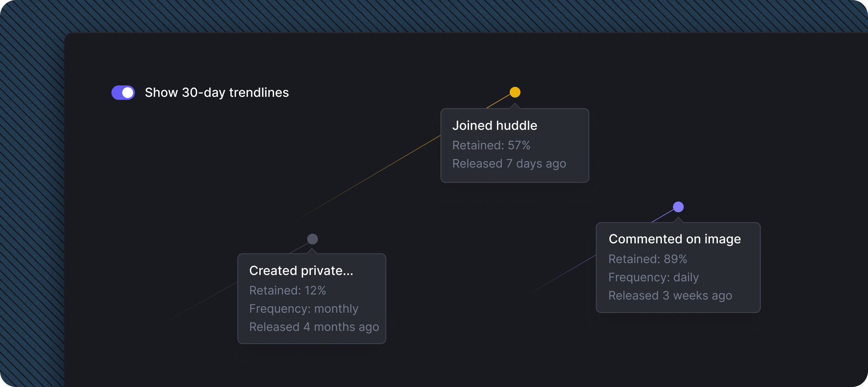Viewport: 868px width, 387px height.
Task: Click the "Frequency: daily" line
Action: 653,277
